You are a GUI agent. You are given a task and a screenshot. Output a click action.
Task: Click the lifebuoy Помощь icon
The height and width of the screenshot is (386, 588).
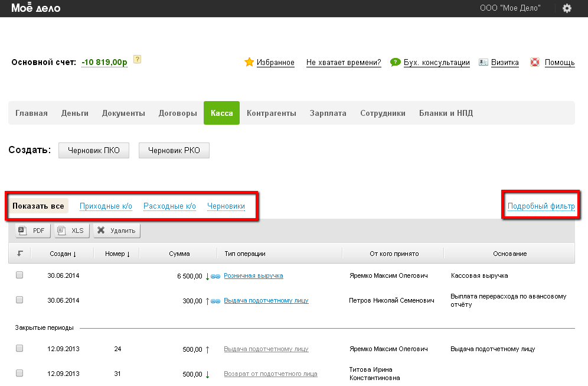pos(535,62)
